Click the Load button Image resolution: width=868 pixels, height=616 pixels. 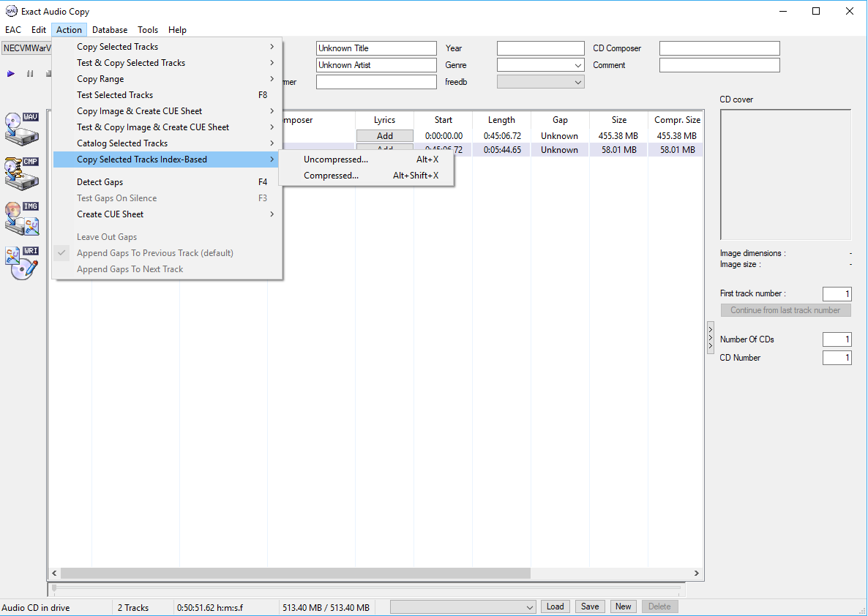click(x=555, y=606)
